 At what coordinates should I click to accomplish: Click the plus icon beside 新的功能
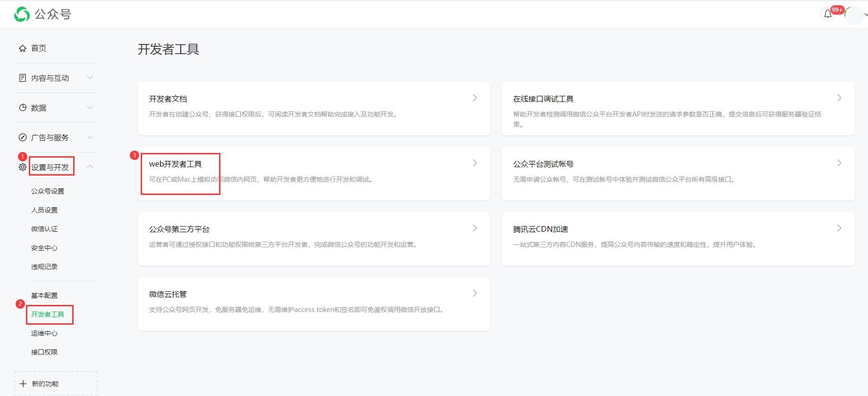click(x=23, y=384)
